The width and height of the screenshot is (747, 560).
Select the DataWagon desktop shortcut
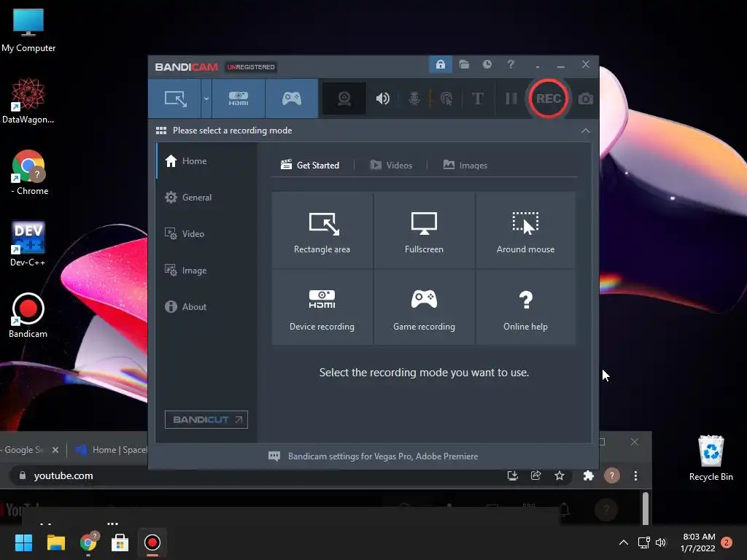click(28, 101)
